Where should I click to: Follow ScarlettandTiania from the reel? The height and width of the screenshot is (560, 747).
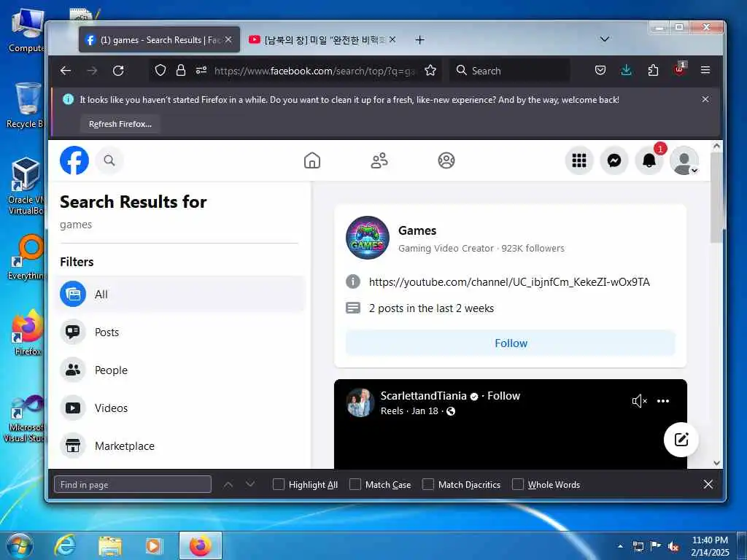[x=503, y=396]
